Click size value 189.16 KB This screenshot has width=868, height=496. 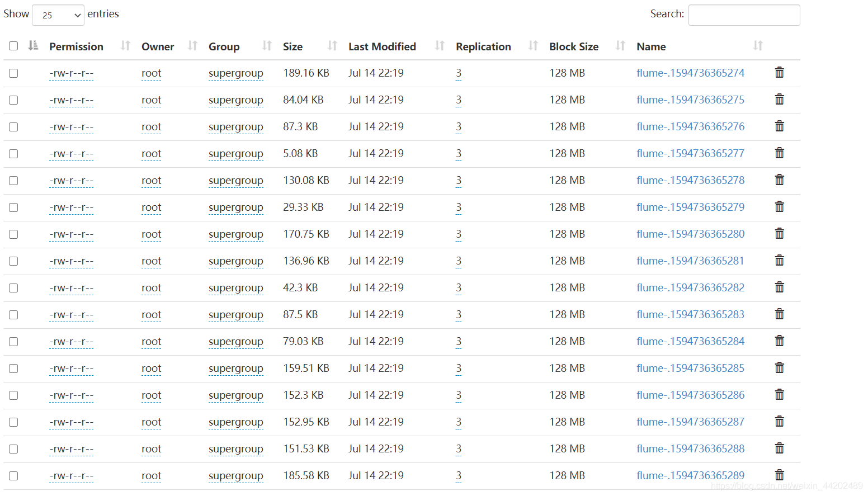pos(306,73)
